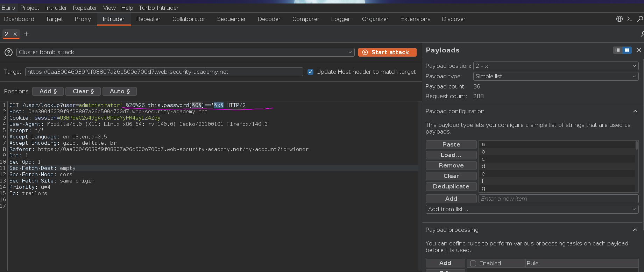The width and height of the screenshot is (644, 272).
Task: Switch to the Dashboard tab
Action: 19,19
